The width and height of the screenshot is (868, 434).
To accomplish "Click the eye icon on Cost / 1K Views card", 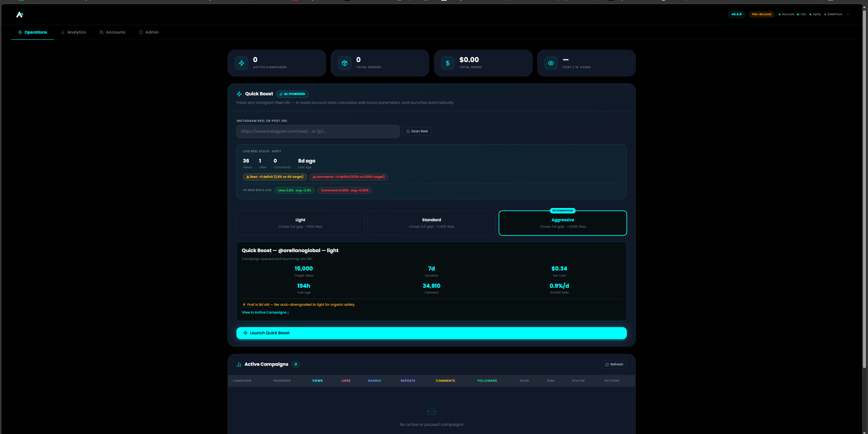I will (551, 63).
